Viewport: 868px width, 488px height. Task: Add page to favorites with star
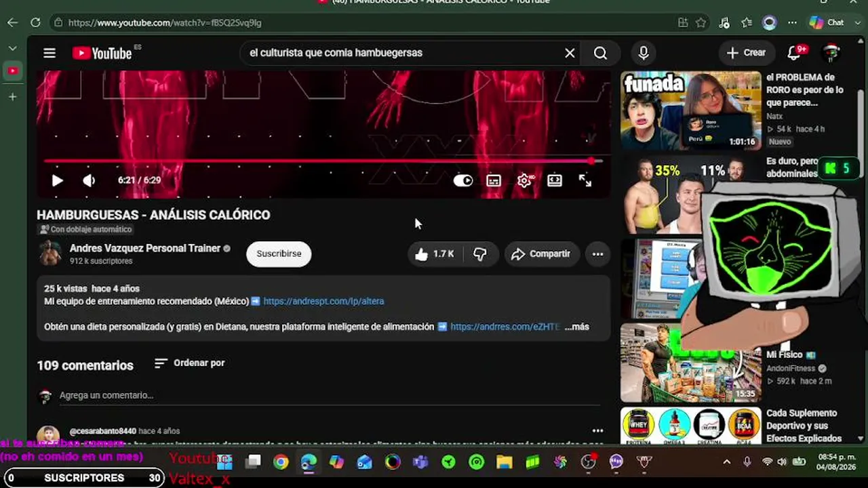701,22
